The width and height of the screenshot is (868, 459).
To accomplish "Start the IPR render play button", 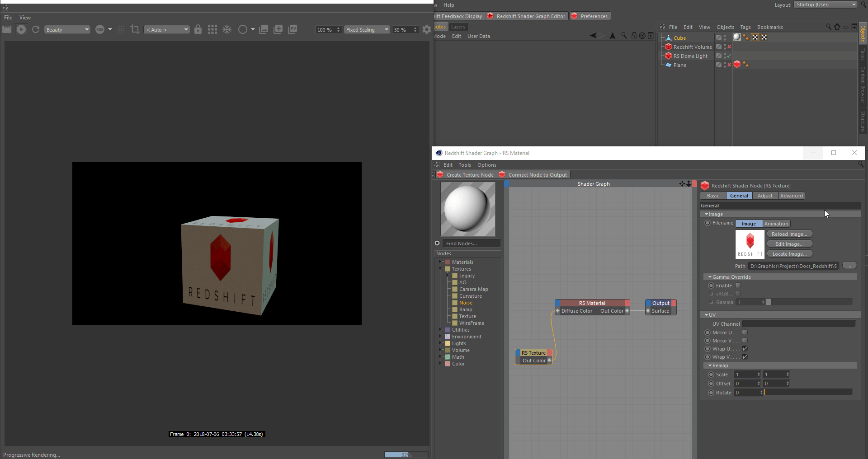I will pos(21,29).
